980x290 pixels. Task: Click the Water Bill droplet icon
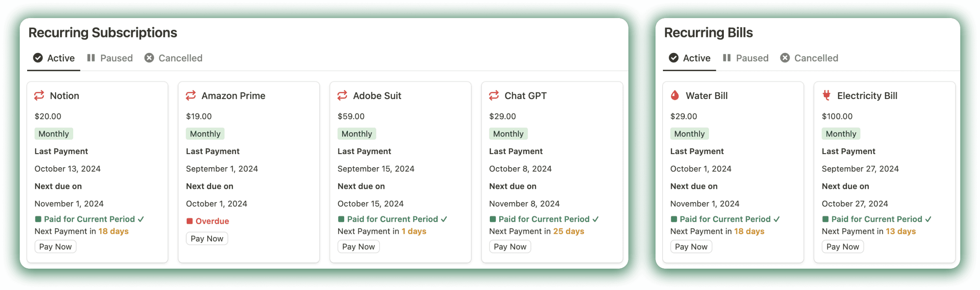pyautogui.click(x=675, y=95)
